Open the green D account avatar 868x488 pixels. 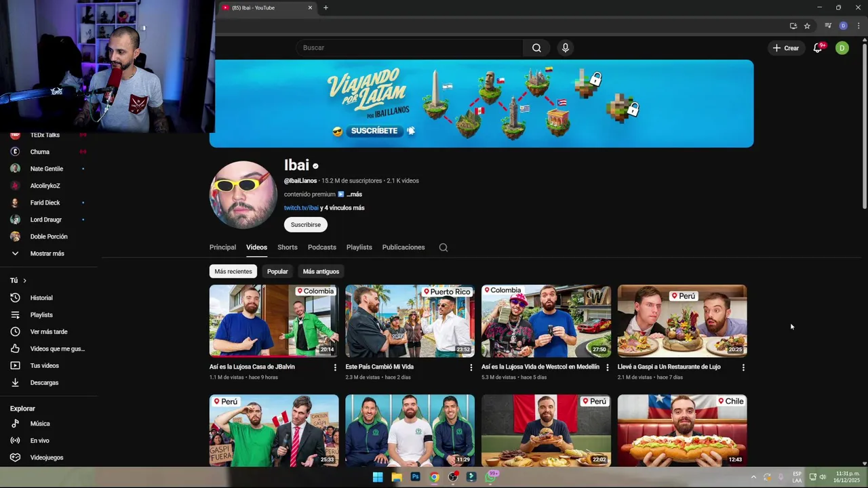842,48
